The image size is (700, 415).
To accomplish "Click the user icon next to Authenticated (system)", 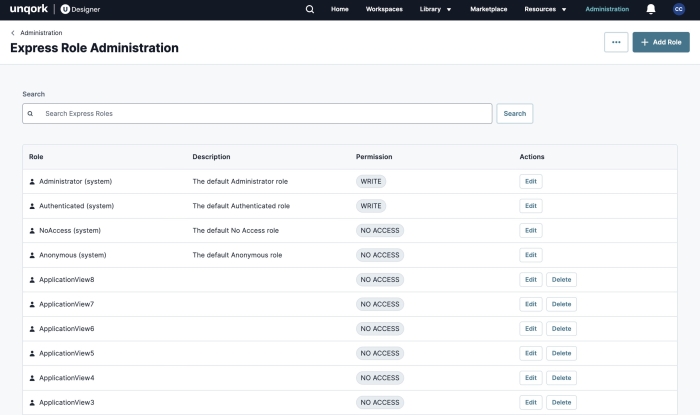I will tap(32, 206).
